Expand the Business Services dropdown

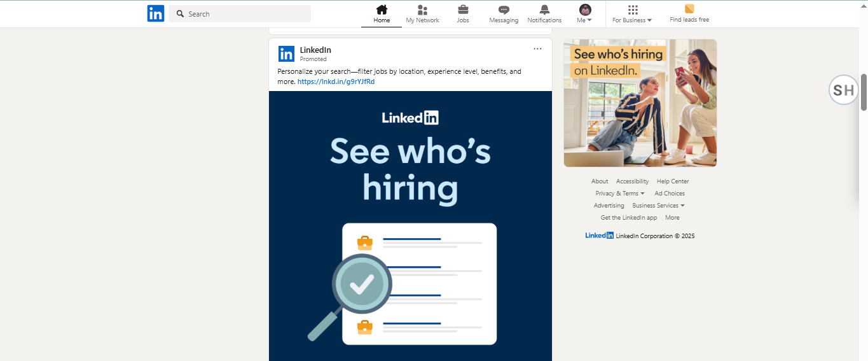click(x=658, y=206)
